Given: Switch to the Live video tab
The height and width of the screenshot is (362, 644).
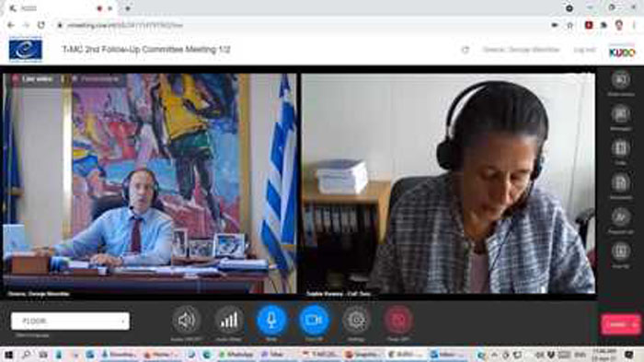Looking at the screenshot, I should [x=33, y=78].
